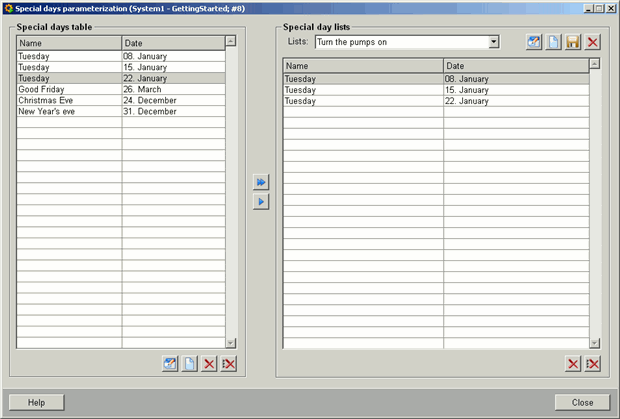Sort left table by Name column header
This screenshot has height=419, width=620.
tap(69, 43)
